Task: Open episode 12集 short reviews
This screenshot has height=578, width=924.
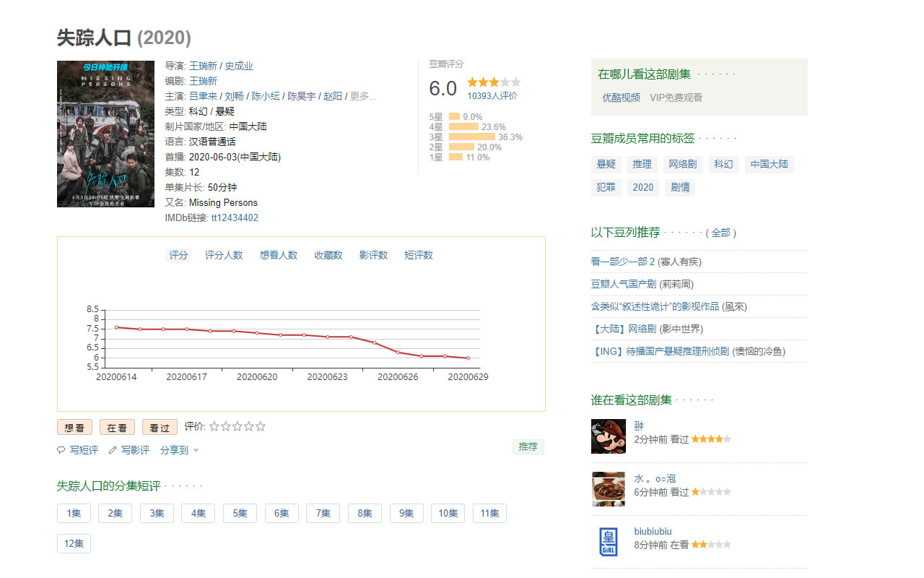Action: click(x=74, y=543)
